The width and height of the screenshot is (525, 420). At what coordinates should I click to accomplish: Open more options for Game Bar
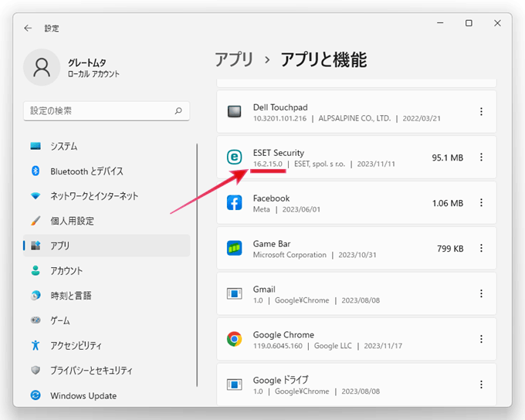[x=481, y=248]
